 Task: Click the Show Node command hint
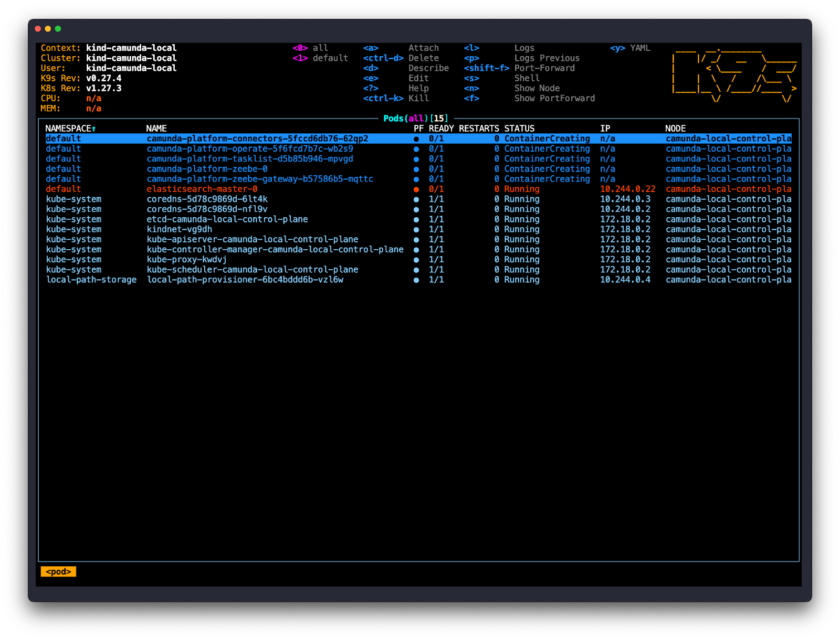point(537,88)
